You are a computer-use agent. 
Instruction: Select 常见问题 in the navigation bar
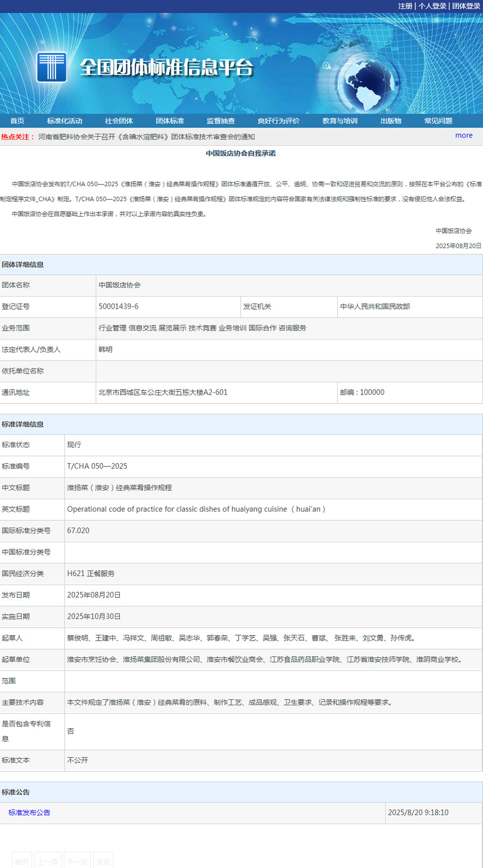438,121
